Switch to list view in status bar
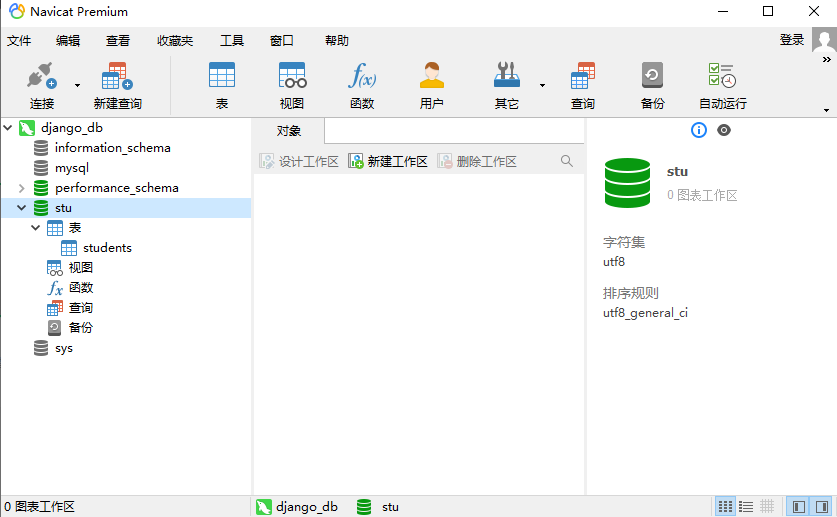The width and height of the screenshot is (837, 517). coord(746,506)
